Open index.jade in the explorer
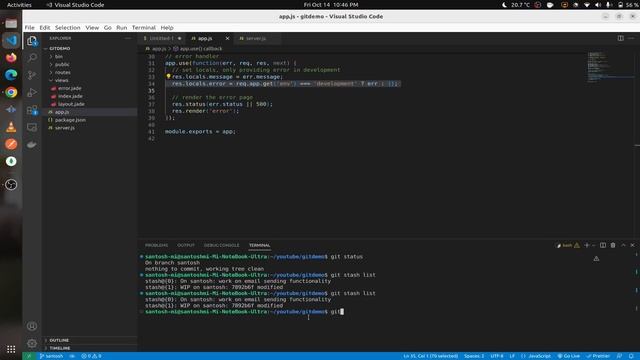Image resolution: width=640 pixels, height=360 pixels. 70,96
